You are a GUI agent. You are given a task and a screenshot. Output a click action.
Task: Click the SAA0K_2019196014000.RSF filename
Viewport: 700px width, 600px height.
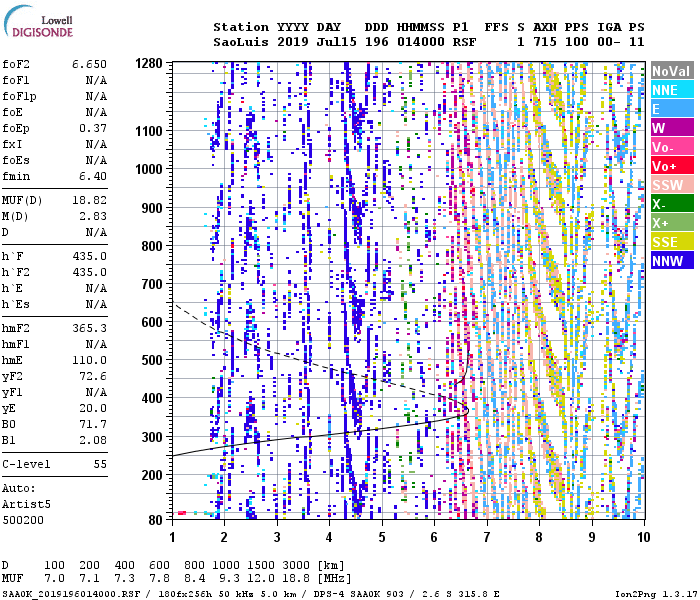71,595
